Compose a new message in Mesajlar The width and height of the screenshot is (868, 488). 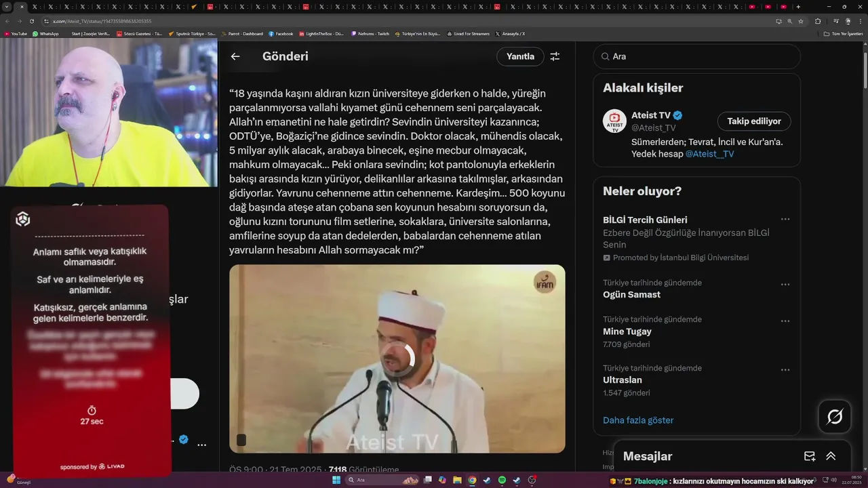pos(810,456)
